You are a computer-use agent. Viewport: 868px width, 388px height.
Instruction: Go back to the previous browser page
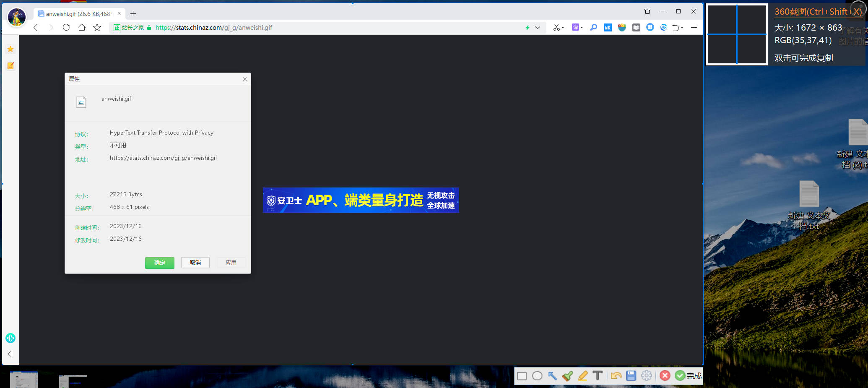[x=36, y=28]
